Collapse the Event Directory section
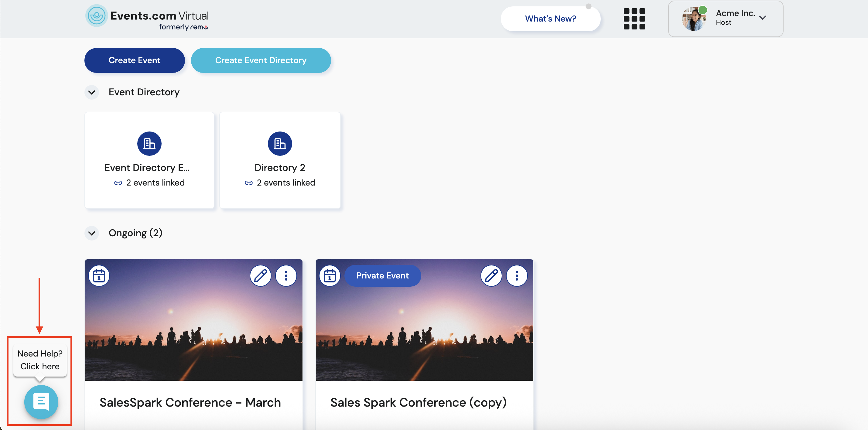Image resolution: width=868 pixels, height=430 pixels. [92, 92]
